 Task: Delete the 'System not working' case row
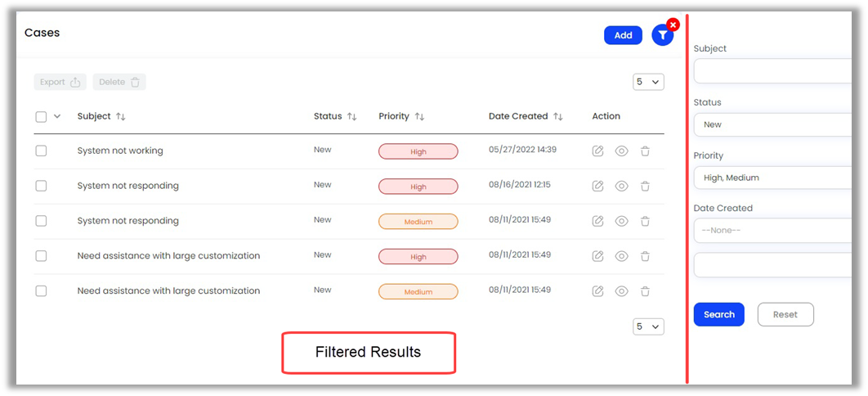point(645,151)
